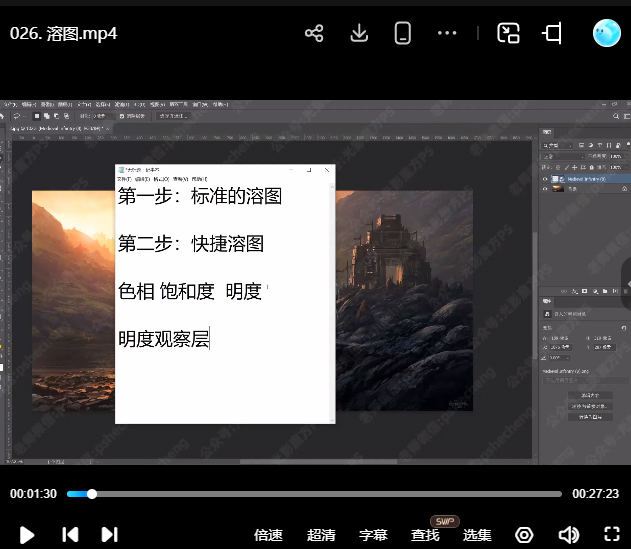Screen dimensions: 631x549
Task: Open the 超清 video quality menu
Action: coord(321,535)
